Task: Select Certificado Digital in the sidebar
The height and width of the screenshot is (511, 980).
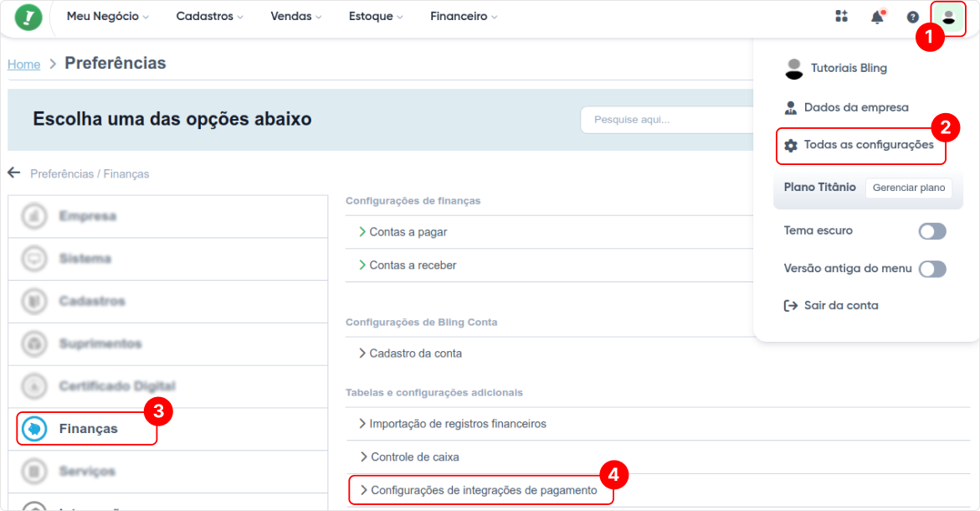Action: [167, 386]
